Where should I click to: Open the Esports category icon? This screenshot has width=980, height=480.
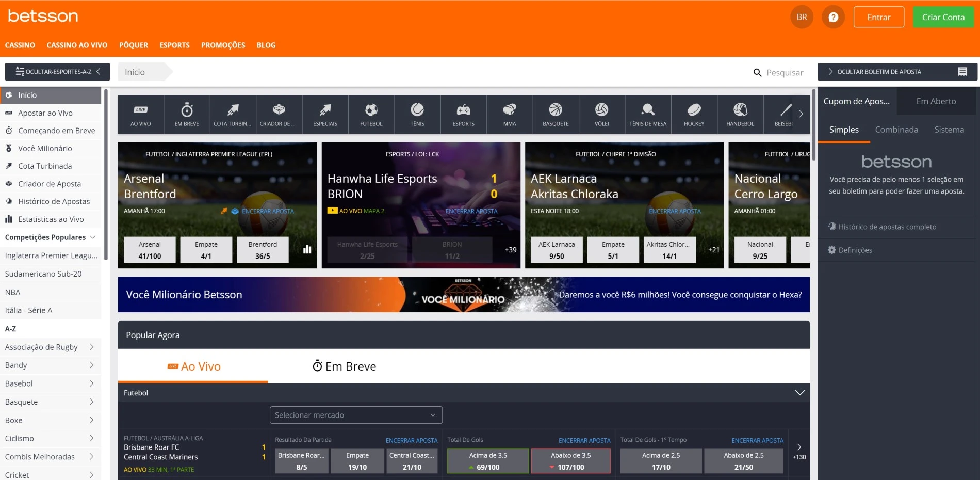(463, 114)
